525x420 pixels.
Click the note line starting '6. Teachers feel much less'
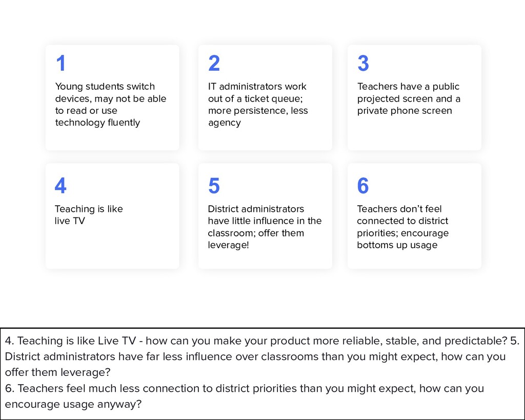pos(245,389)
